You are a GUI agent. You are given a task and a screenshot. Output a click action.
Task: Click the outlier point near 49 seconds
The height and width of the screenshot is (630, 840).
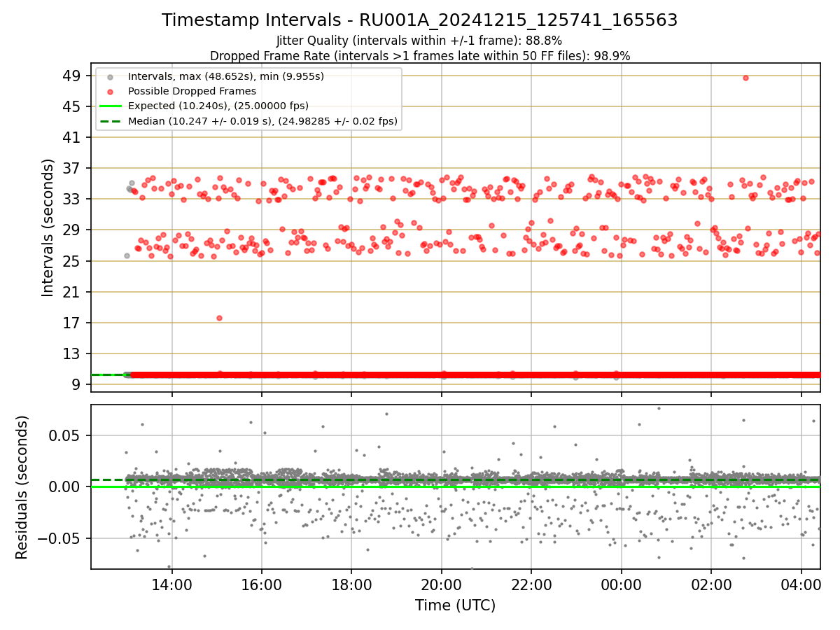point(745,78)
